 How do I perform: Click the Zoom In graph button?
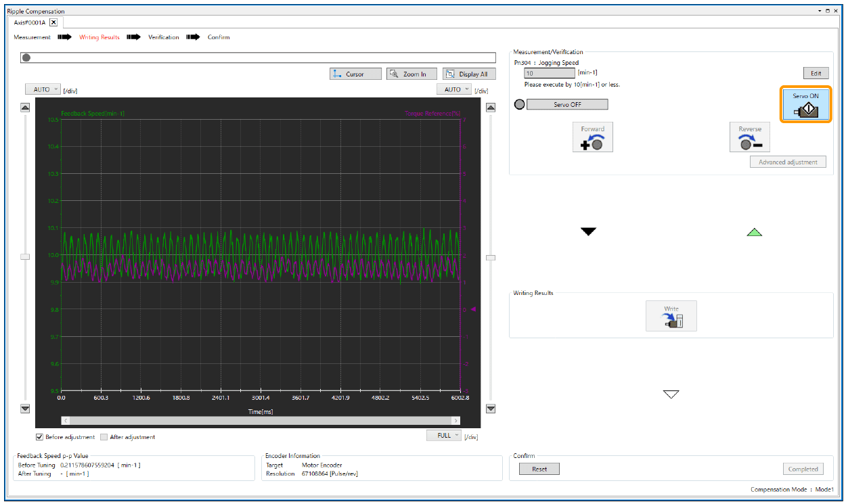pyautogui.click(x=411, y=74)
